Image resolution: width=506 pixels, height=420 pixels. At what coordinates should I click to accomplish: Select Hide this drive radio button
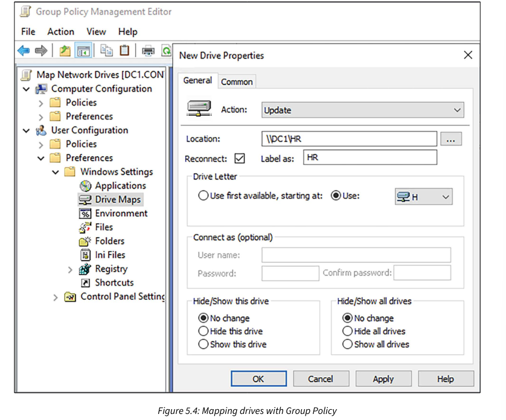pos(203,331)
